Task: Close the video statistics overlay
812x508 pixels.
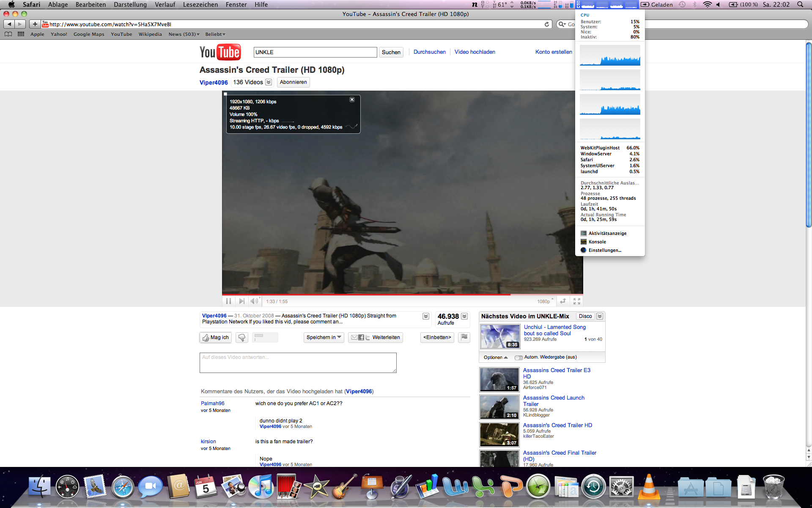Action: [x=352, y=99]
